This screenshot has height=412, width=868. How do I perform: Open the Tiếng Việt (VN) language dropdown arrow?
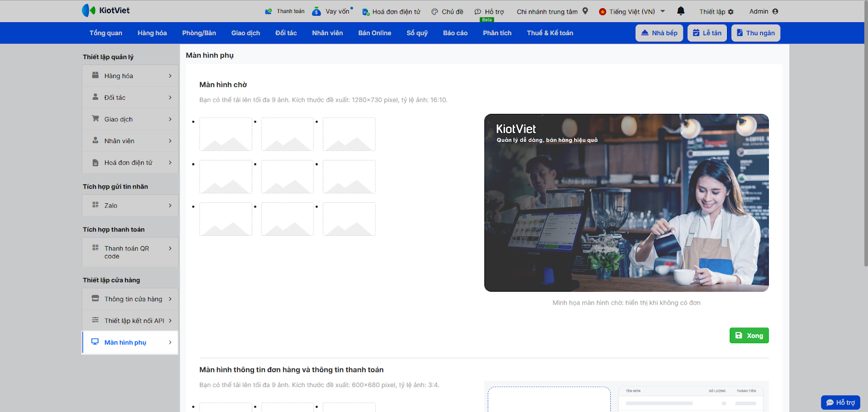(663, 11)
